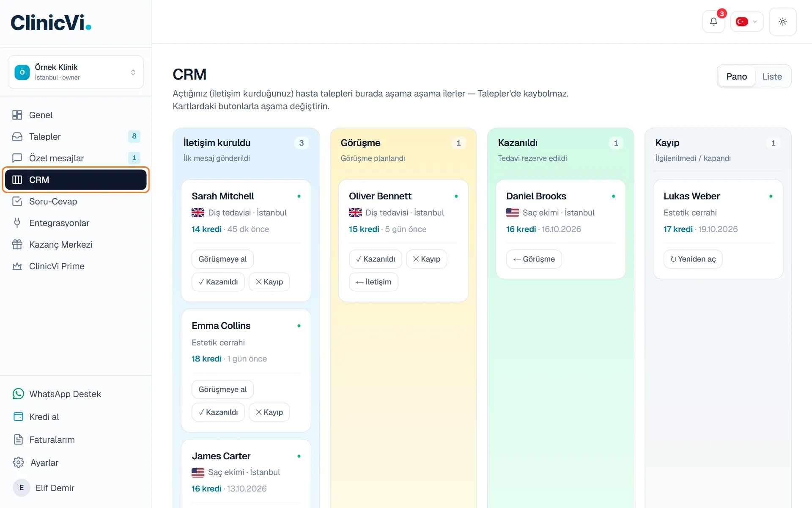Click the İletişim kuruldu column header
This screenshot has width=812, height=508.
(x=217, y=143)
